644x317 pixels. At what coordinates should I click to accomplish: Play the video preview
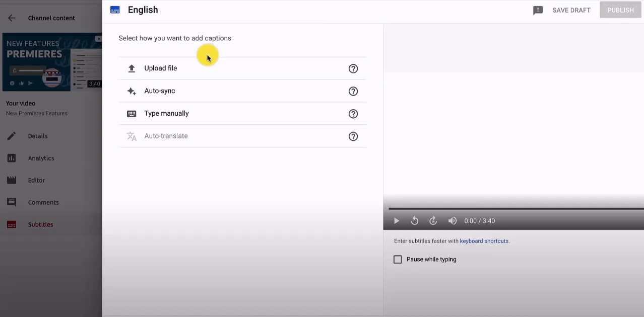[397, 221]
